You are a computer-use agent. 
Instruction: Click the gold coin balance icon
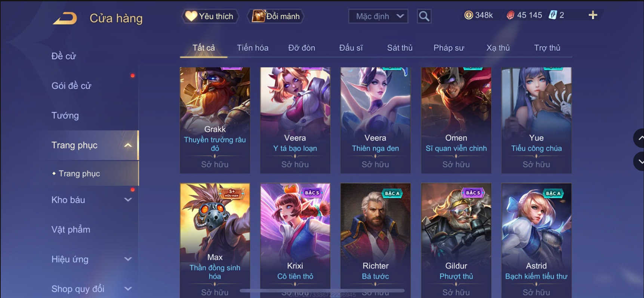(468, 15)
